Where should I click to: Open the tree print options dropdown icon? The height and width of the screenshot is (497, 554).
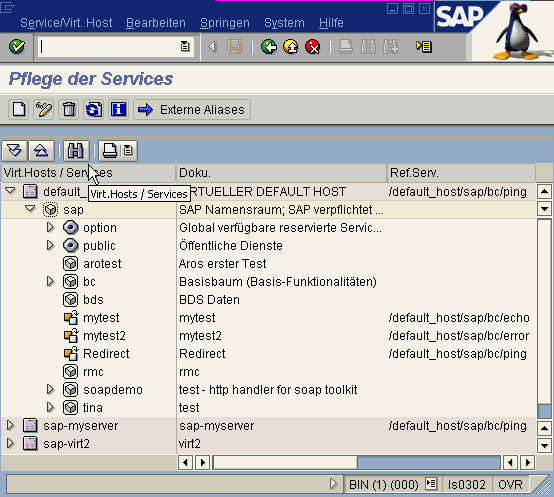pyautogui.click(x=129, y=151)
